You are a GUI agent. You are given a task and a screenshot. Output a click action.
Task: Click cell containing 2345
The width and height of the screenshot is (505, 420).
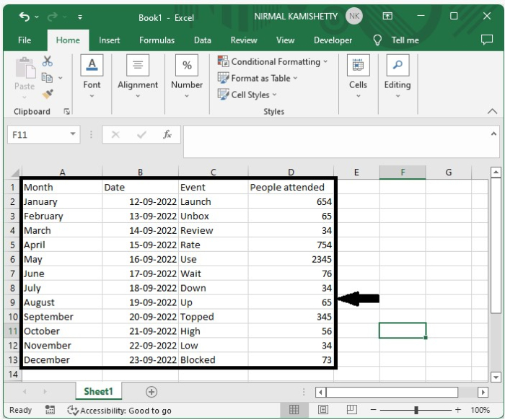(291, 259)
